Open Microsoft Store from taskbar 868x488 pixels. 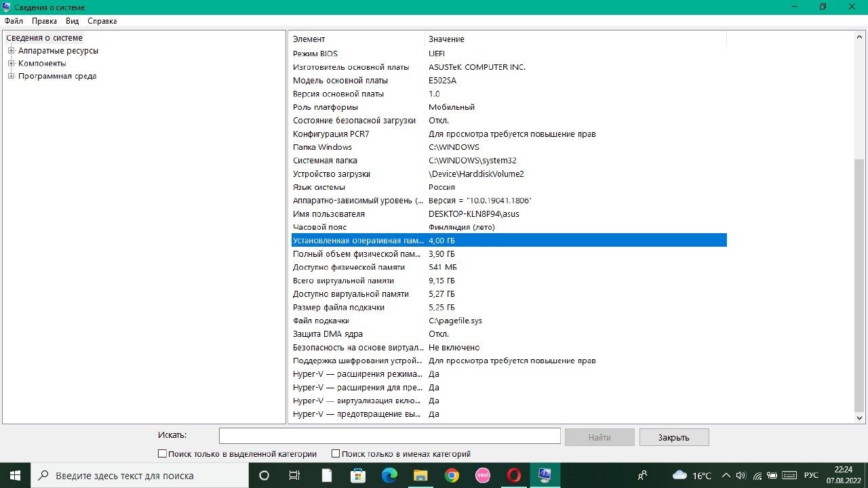pyautogui.click(x=358, y=475)
